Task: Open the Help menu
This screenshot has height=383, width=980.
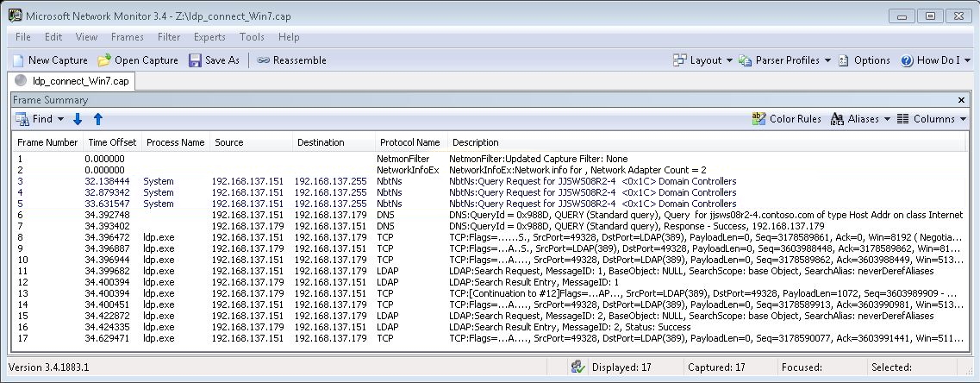Action: (289, 37)
